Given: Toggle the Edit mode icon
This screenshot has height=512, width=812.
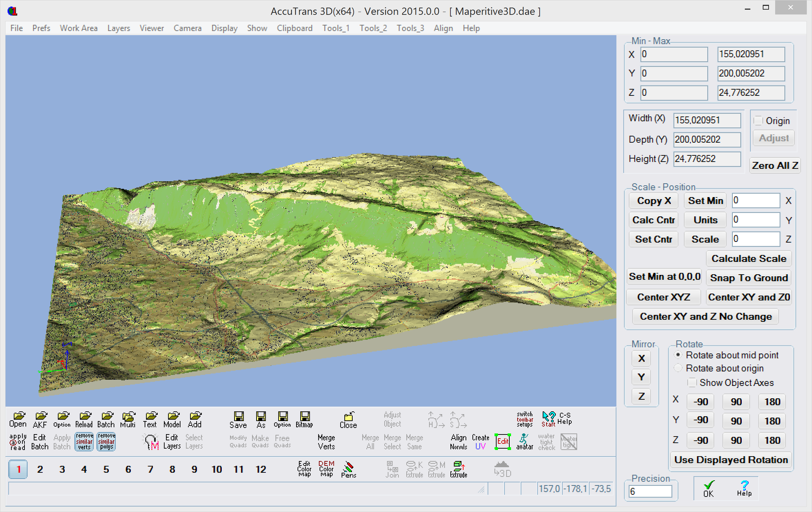Looking at the screenshot, I should pyautogui.click(x=502, y=441).
